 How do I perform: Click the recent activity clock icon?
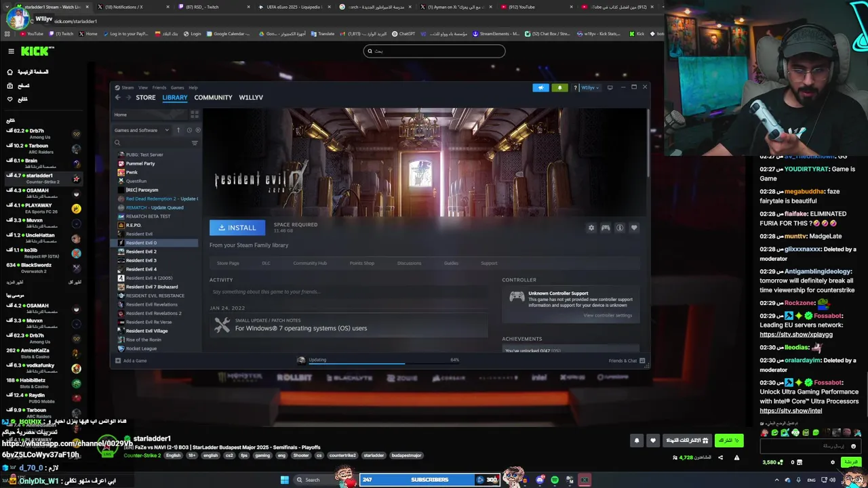[189, 130]
